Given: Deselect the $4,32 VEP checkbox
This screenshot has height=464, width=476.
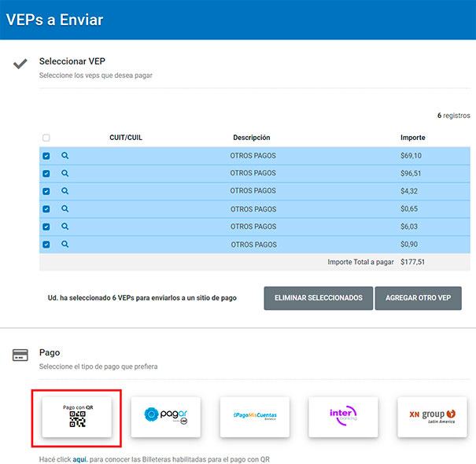Looking at the screenshot, I should click(x=46, y=191).
